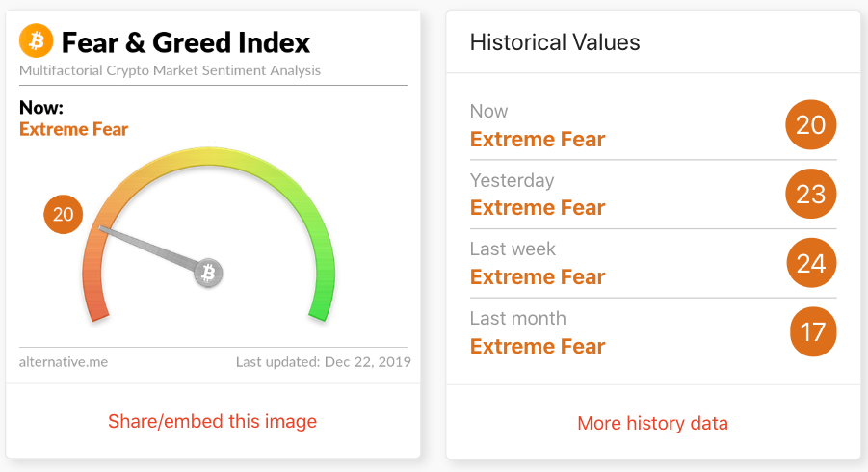Click the Yesterday value 23 circle
This screenshot has width=868, height=472.
point(811,194)
